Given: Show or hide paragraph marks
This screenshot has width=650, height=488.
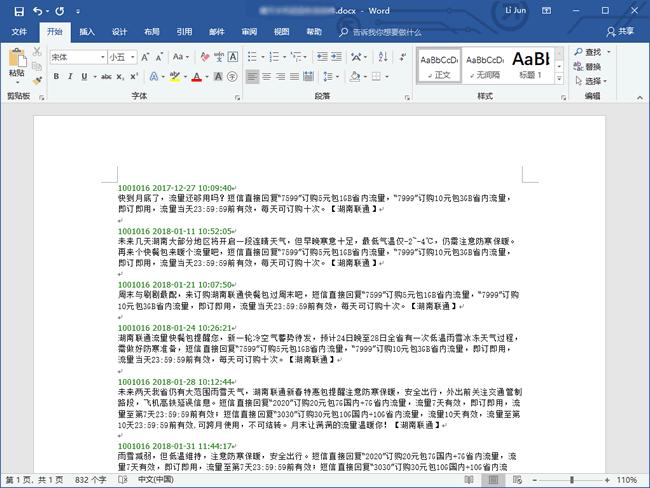Looking at the screenshot, I should pyautogui.click(x=403, y=57).
